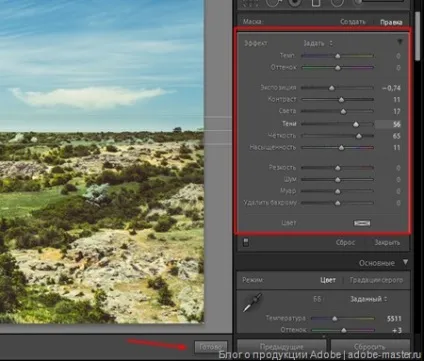Click the Сброс button
424x361 pixels.
coord(345,243)
